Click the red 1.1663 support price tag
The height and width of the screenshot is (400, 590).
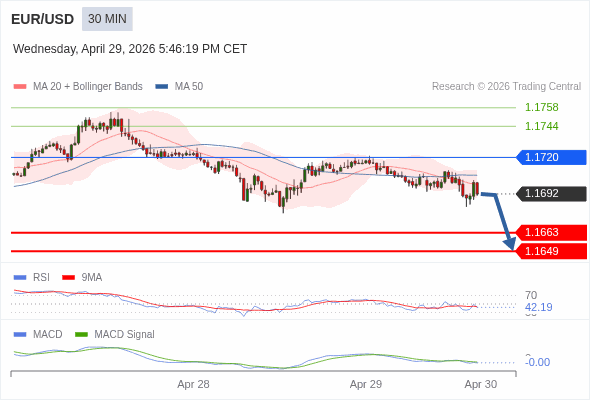pos(551,233)
